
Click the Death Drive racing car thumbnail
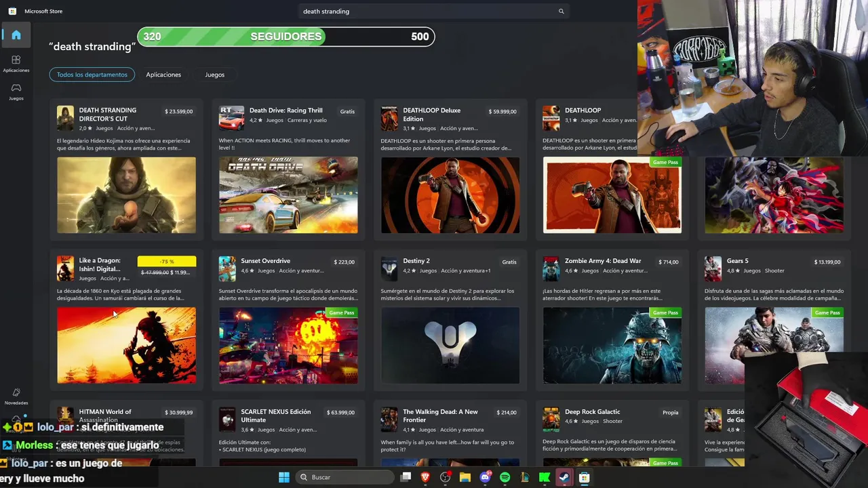tap(288, 195)
